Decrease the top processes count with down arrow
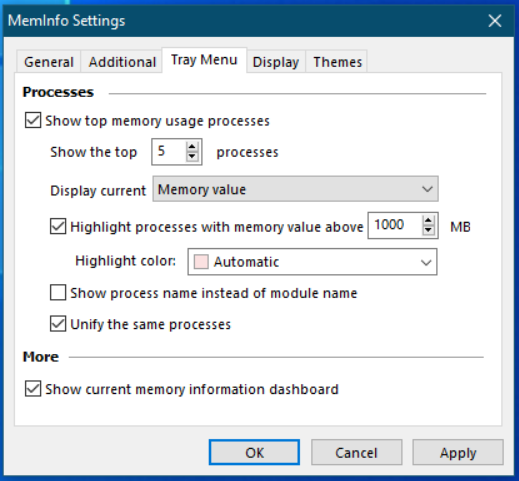Screen dimensions: 519x481 [x=192, y=156]
